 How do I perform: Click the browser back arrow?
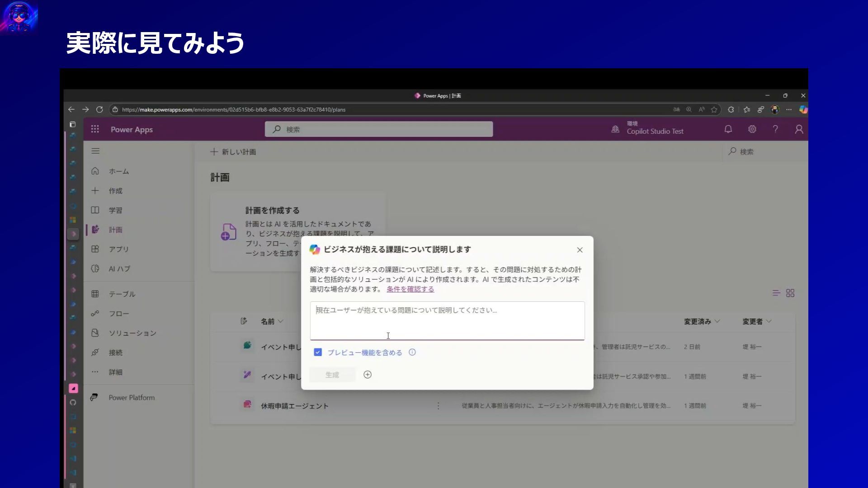[71, 109]
